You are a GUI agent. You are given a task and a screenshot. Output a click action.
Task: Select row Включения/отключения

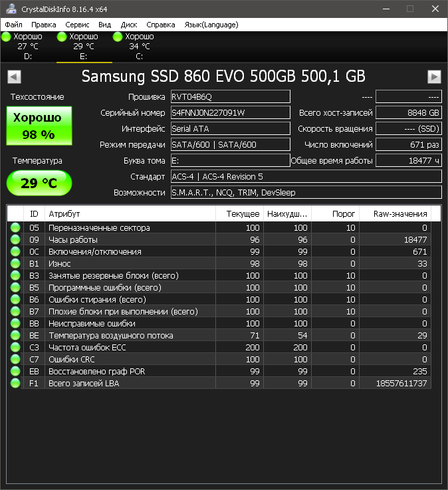[219, 251]
